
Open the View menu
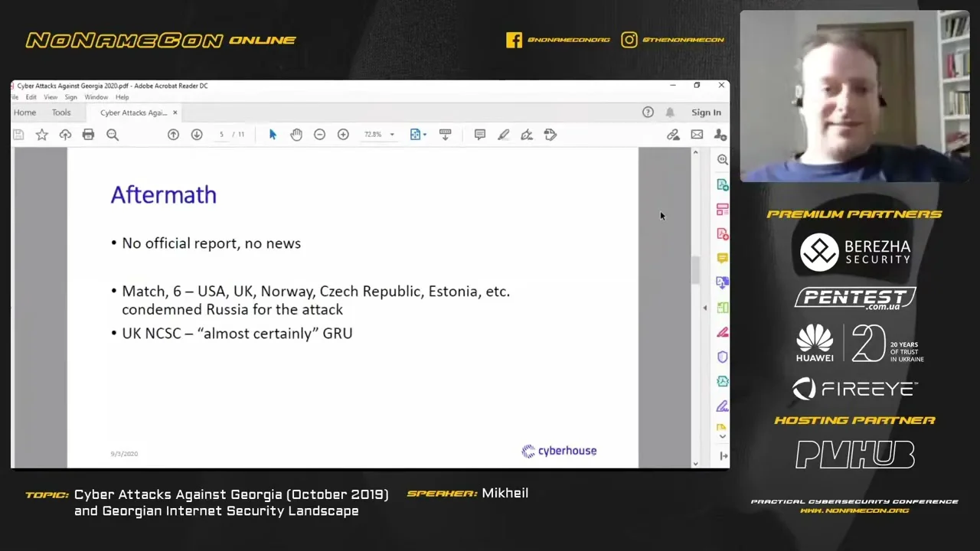coord(51,97)
